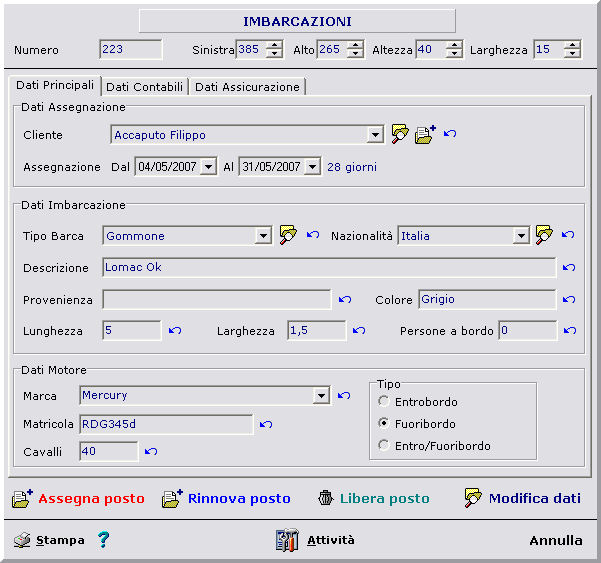The image size is (601, 563).
Task: Switch to Dati Assicurazione tab
Action: (x=247, y=87)
